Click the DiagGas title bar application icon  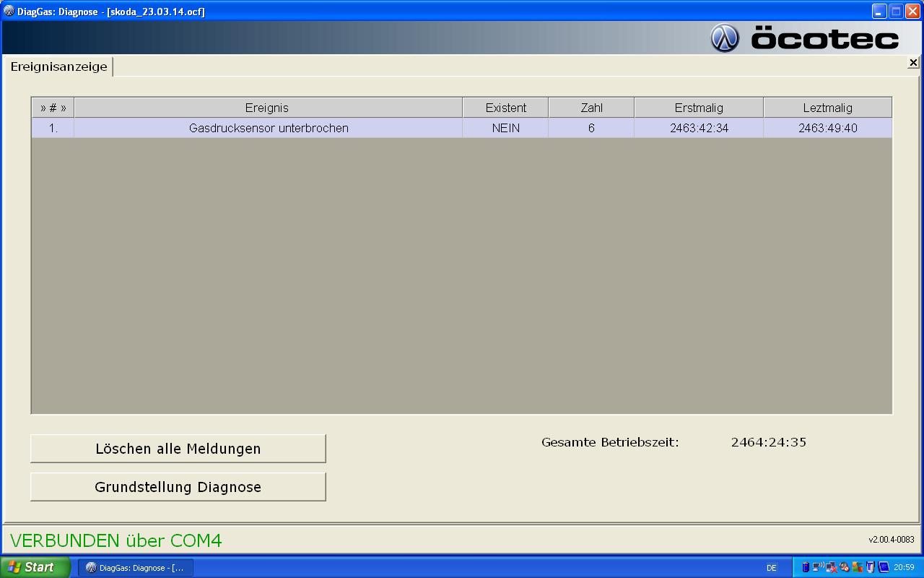coord(9,11)
